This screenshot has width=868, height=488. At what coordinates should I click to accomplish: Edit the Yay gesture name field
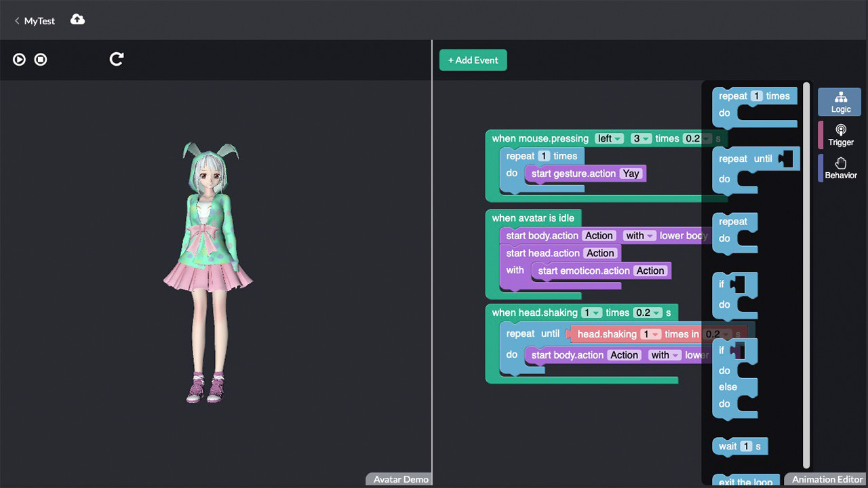[x=630, y=174]
